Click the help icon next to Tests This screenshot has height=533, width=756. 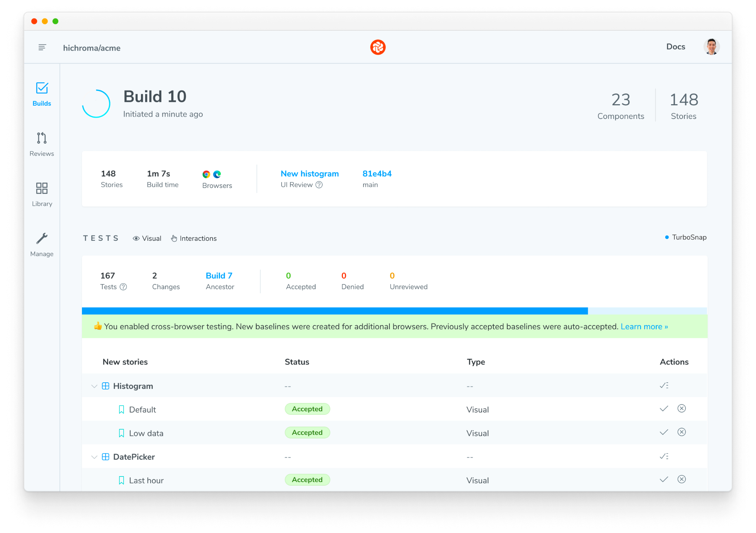click(x=124, y=287)
